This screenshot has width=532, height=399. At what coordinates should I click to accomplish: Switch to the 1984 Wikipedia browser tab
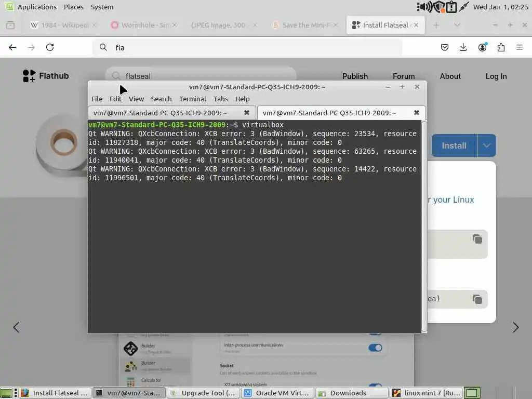tap(63, 25)
